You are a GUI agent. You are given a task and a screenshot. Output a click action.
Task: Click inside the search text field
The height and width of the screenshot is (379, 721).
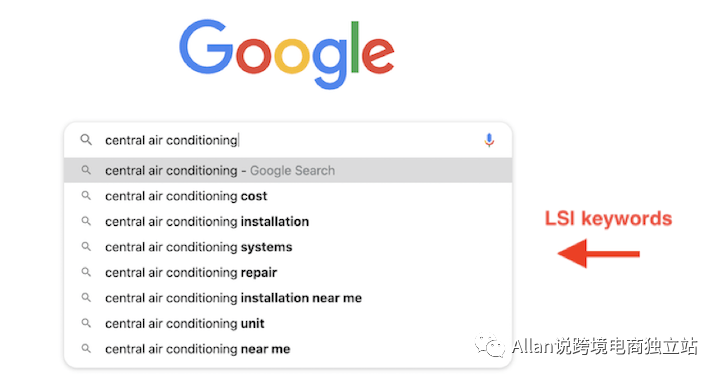pos(290,140)
